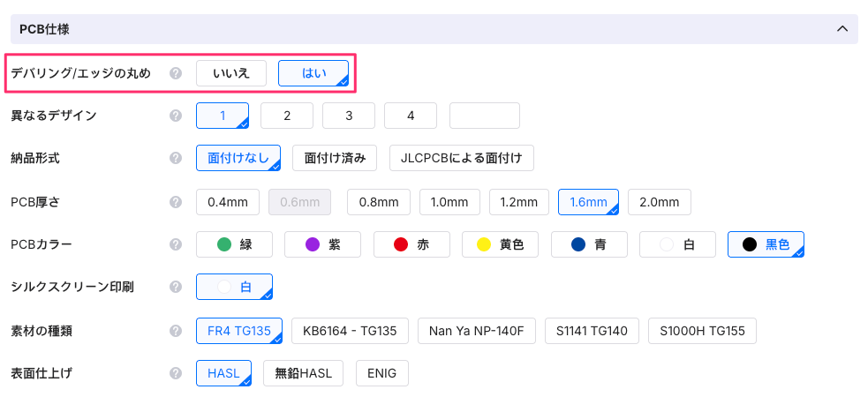Select いいえ for deburring option

tap(230, 73)
